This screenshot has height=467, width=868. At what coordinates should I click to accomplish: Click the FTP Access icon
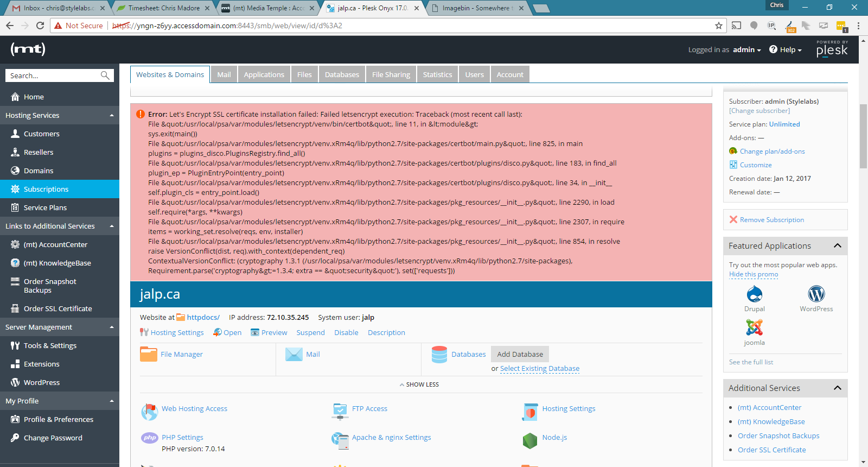[340, 412]
